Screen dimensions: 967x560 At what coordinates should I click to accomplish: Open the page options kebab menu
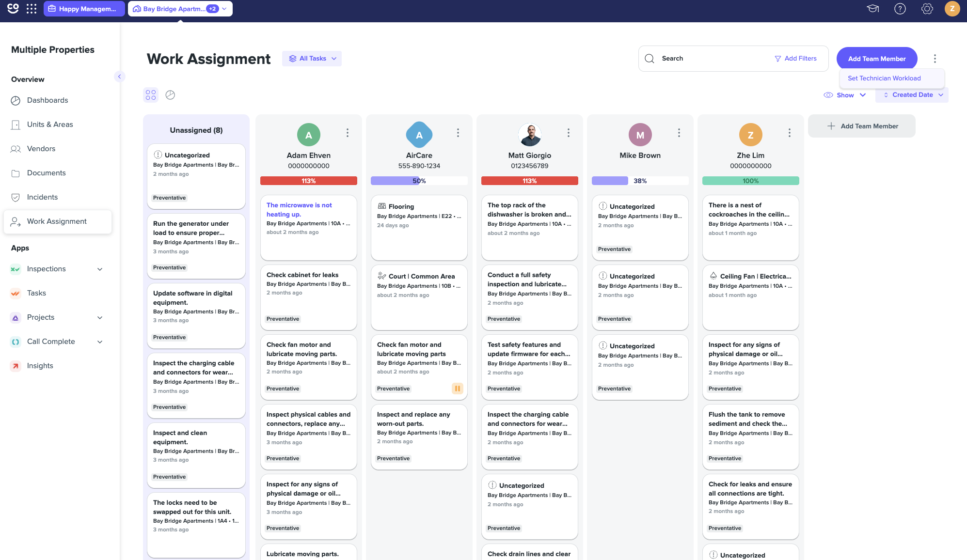pyautogui.click(x=935, y=59)
